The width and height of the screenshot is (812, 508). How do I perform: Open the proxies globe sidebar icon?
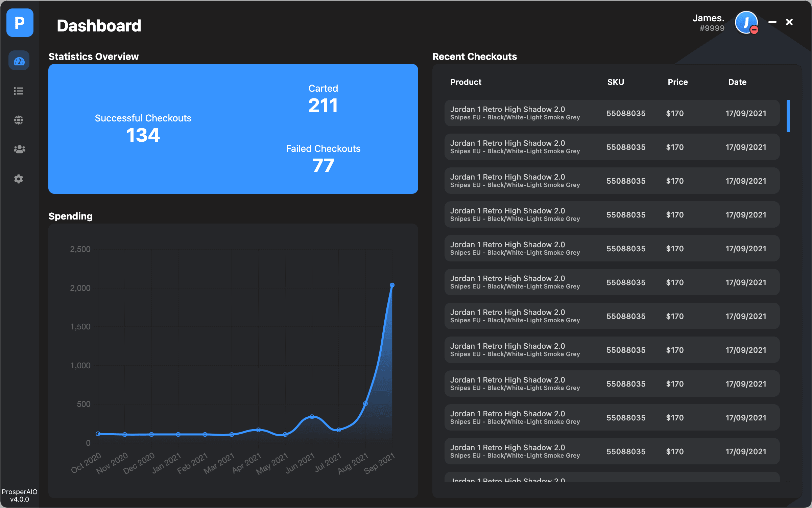coord(19,120)
